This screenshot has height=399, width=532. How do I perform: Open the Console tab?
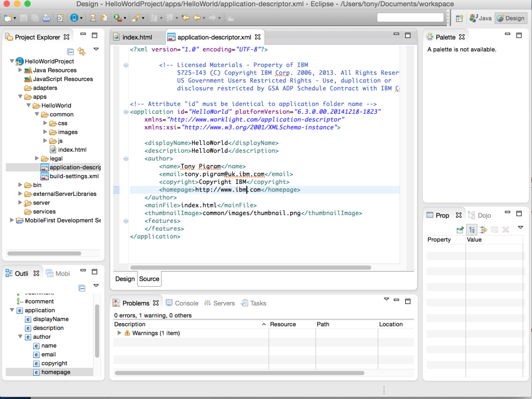click(x=186, y=303)
